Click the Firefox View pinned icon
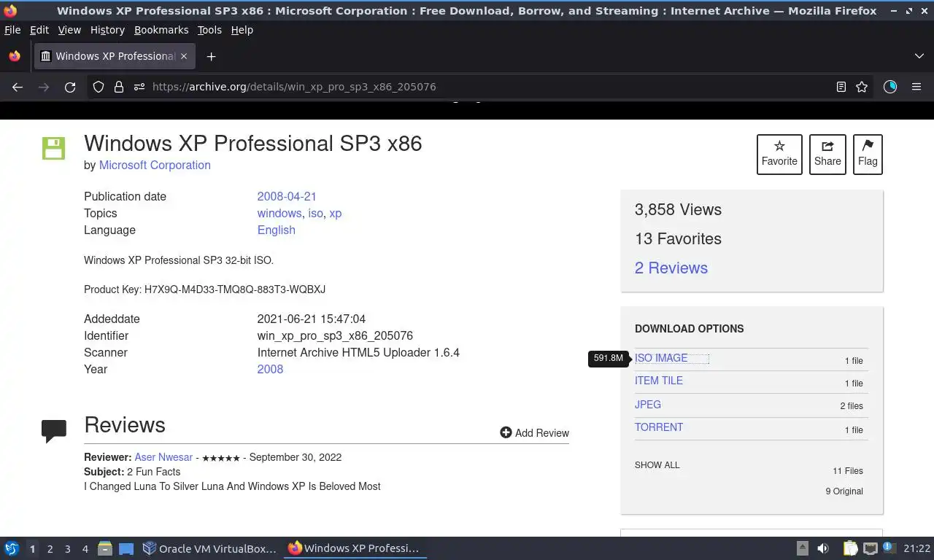The height and width of the screenshot is (560, 934). [x=15, y=56]
